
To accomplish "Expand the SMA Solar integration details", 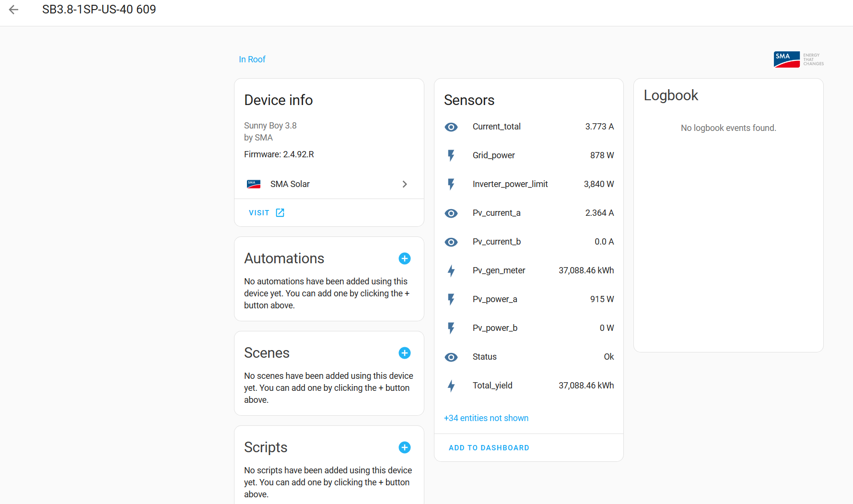I will (x=405, y=184).
